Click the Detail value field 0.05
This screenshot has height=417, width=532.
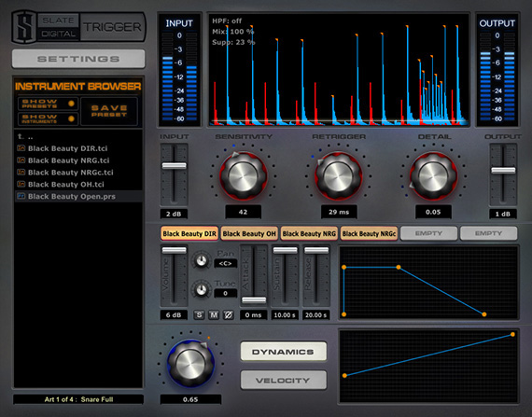tap(433, 212)
